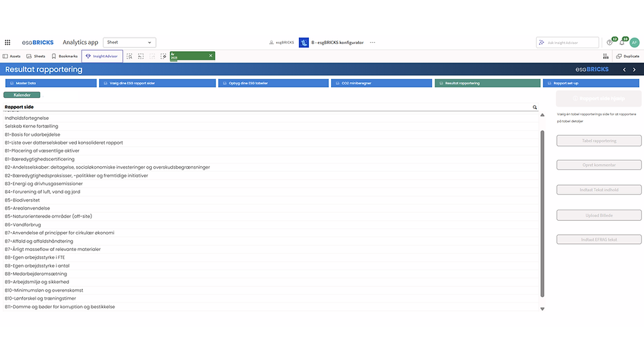The width and height of the screenshot is (644, 362).
Task: Click the Kalender button
Action: point(22,95)
